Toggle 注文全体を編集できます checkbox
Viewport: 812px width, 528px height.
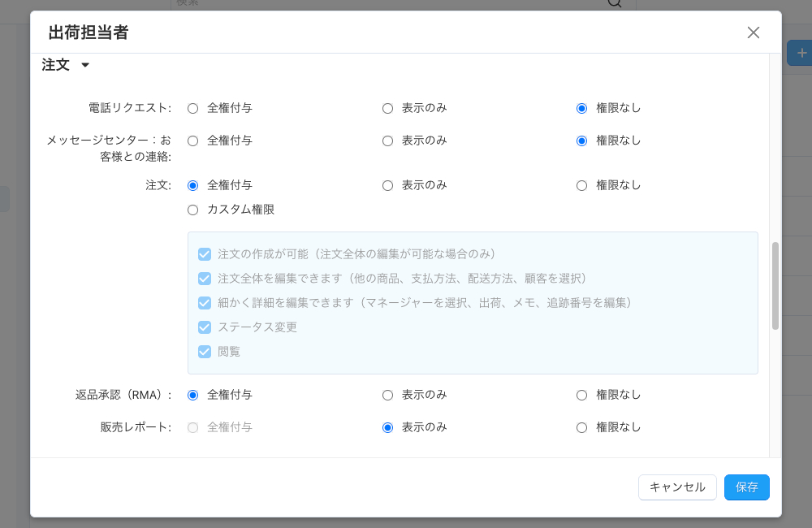pos(205,279)
